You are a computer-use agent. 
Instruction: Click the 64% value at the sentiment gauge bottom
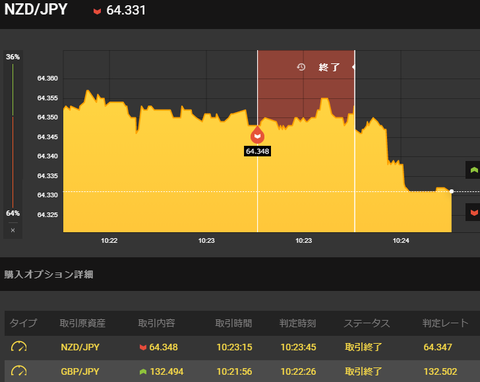(x=13, y=213)
